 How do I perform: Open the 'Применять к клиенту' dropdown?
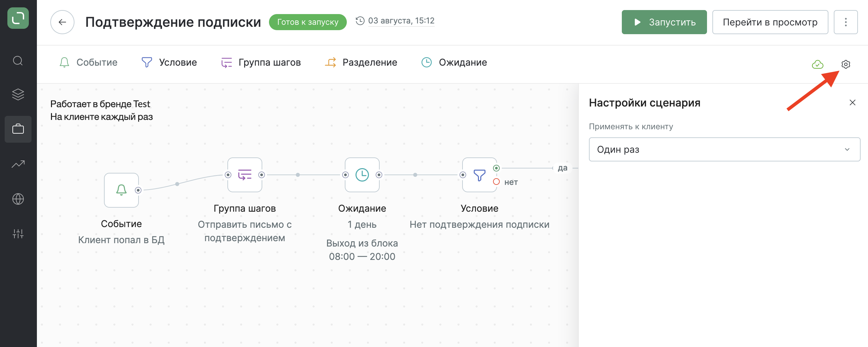pyautogui.click(x=724, y=149)
